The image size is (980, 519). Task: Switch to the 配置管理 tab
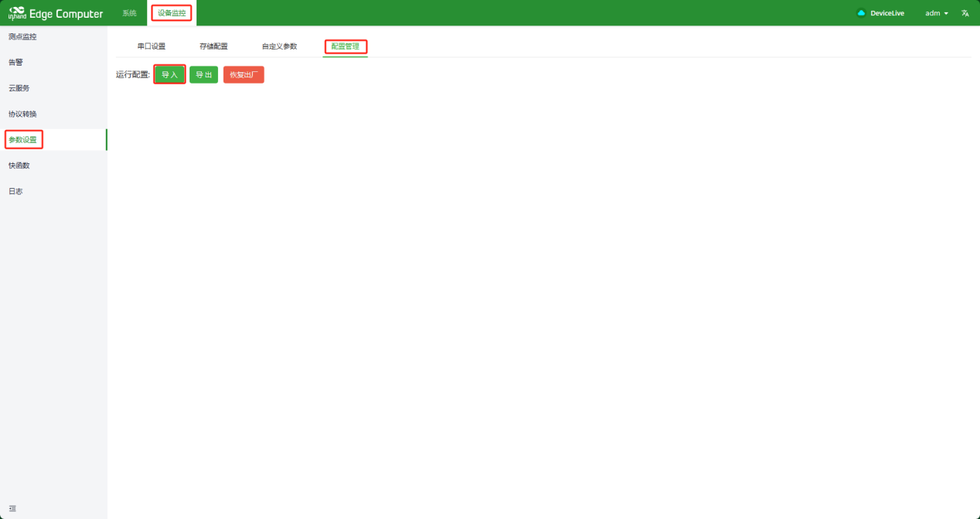pos(345,46)
